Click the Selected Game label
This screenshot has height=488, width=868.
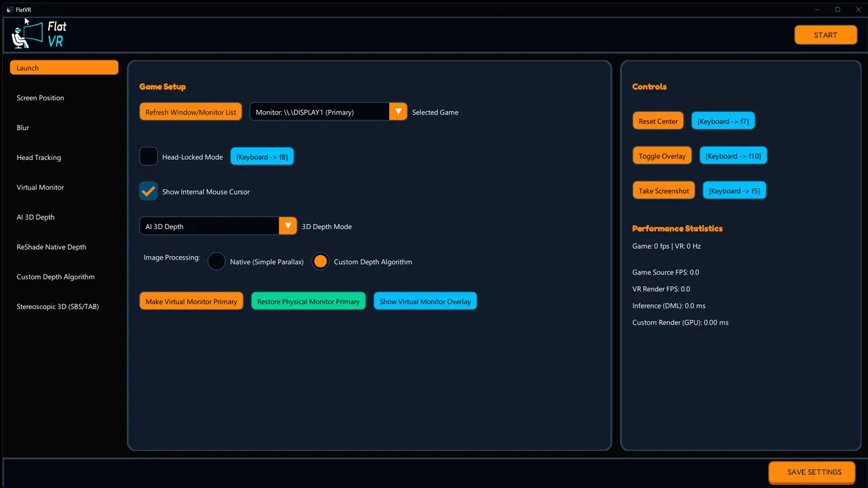coord(435,113)
